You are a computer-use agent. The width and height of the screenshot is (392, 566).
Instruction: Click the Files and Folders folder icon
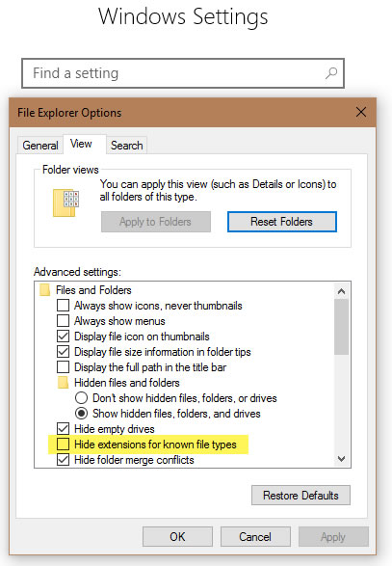tap(44, 290)
